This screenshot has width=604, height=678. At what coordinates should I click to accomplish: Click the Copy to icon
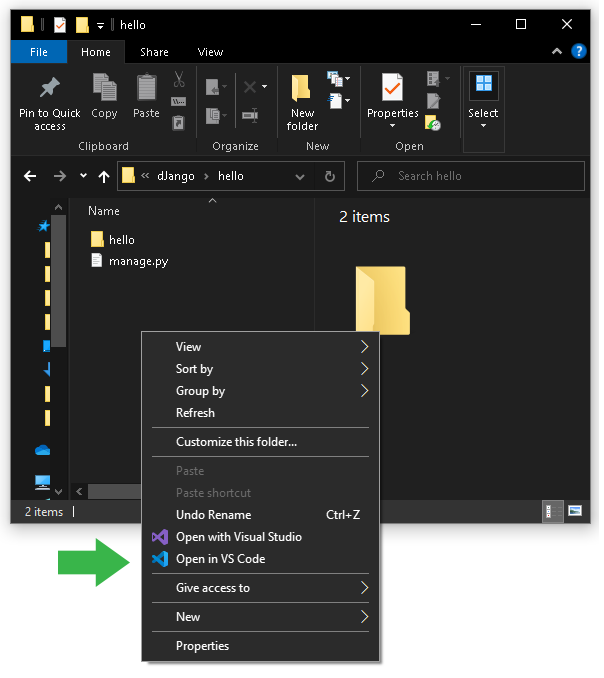click(214, 116)
